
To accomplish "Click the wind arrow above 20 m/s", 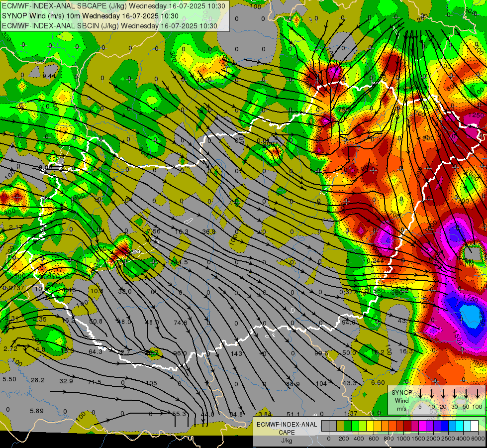I will [x=443, y=393].
